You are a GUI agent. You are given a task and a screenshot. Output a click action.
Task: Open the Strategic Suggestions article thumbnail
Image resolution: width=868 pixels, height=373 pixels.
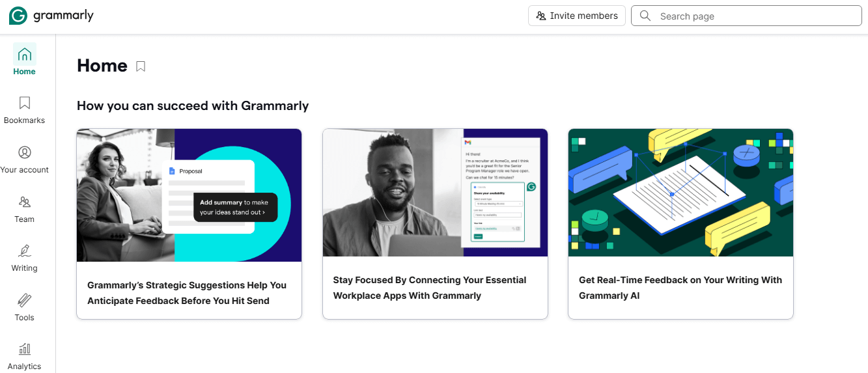click(189, 195)
